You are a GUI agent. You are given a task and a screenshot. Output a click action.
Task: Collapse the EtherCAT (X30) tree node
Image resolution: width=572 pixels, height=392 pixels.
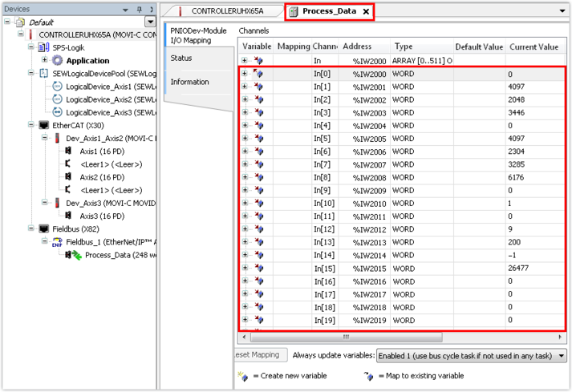pyautogui.click(x=31, y=126)
